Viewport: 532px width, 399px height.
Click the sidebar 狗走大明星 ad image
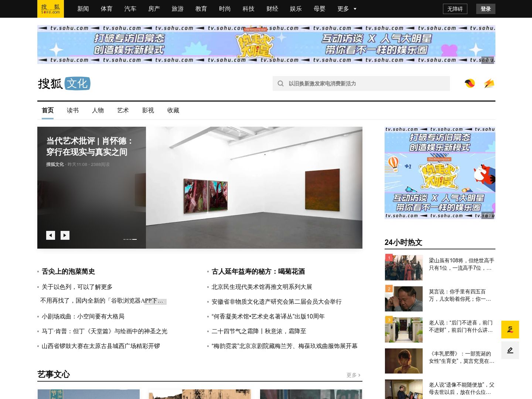(x=440, y=173)
